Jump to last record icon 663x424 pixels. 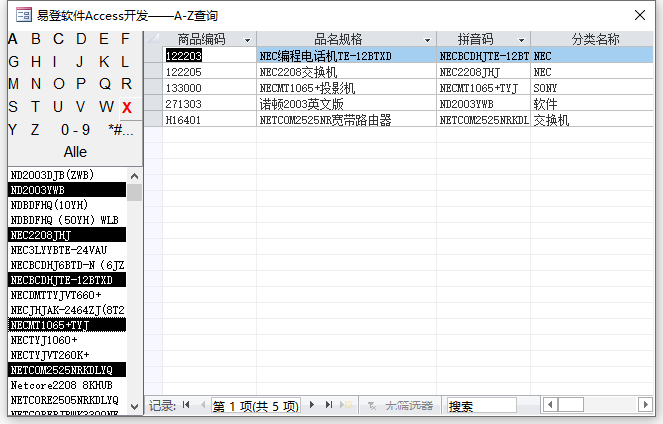[329, 405]
